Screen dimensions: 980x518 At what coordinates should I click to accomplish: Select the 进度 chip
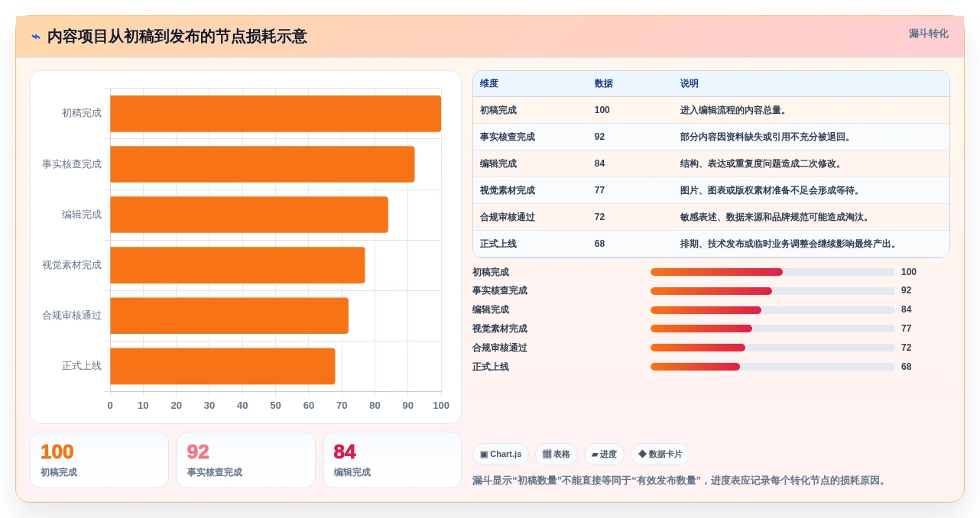pos(604,455)
